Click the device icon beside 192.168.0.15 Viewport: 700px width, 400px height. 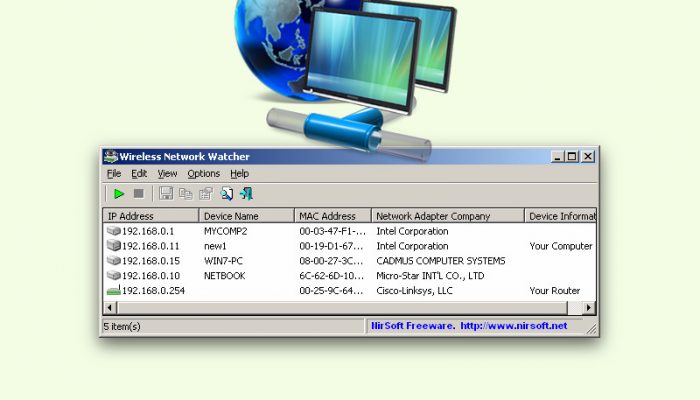(x=114, y=260)
